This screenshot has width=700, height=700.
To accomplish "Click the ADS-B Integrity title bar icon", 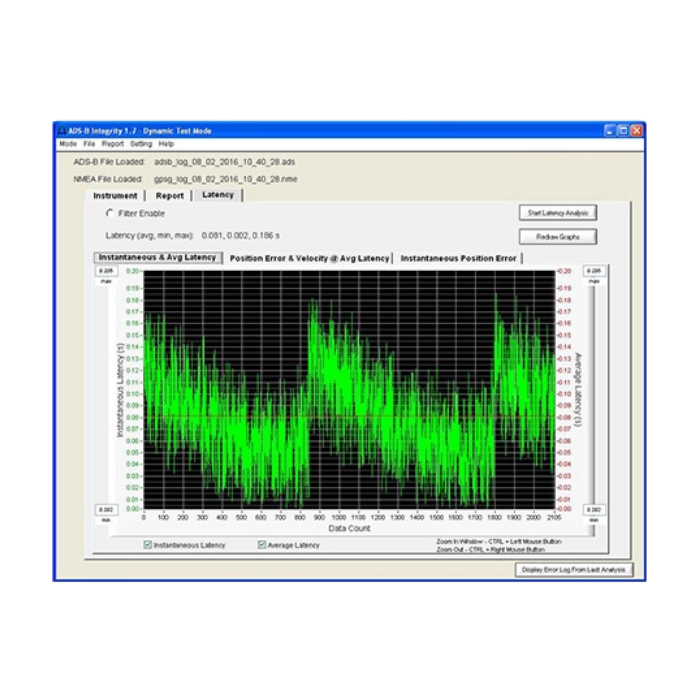I will pyautogui.click(x=62, y=131).
